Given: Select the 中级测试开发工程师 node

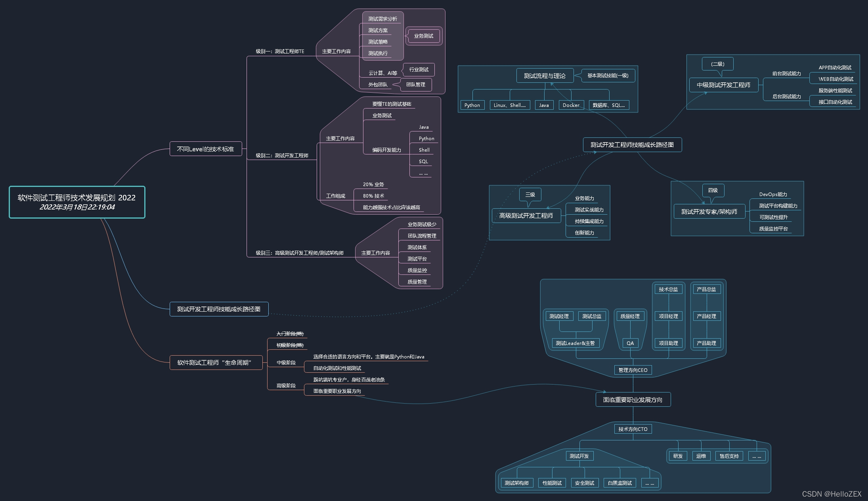Looking at the screenshot, I should (723, 85).
